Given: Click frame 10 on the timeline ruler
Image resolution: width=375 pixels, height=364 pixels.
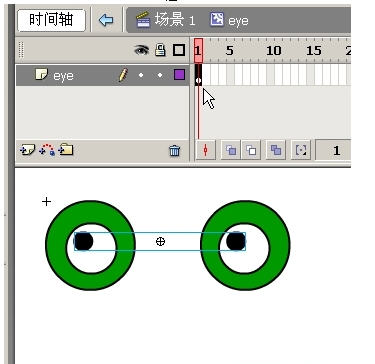Looking at the screenshot, I should [273, 51].
